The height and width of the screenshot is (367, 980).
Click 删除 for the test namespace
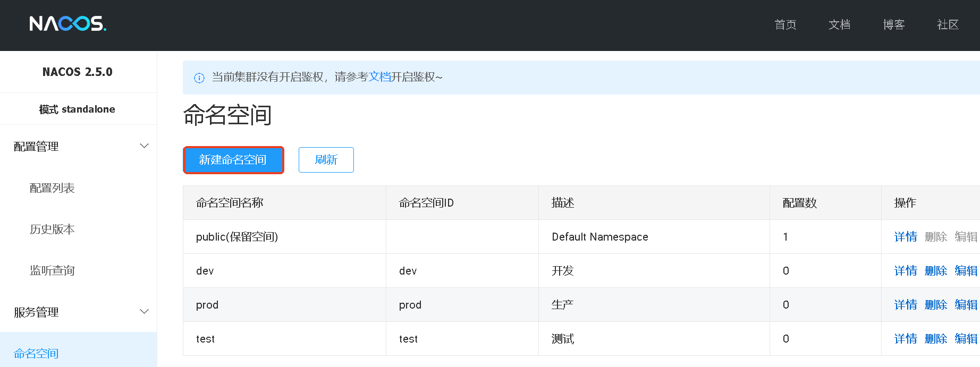936,339
